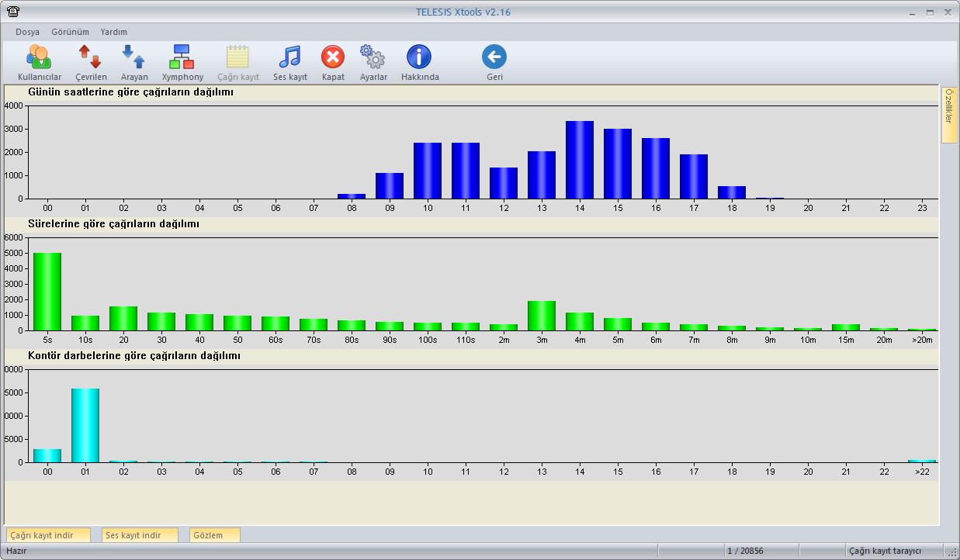Open the Dosya menu
Screen dimensions: 960x560
[x=27, y=32]
